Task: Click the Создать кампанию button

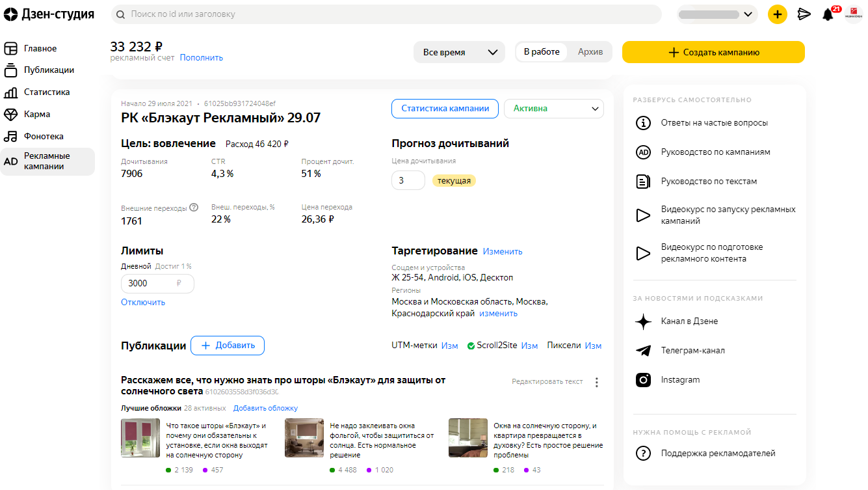Action: (x=713, y=52)
